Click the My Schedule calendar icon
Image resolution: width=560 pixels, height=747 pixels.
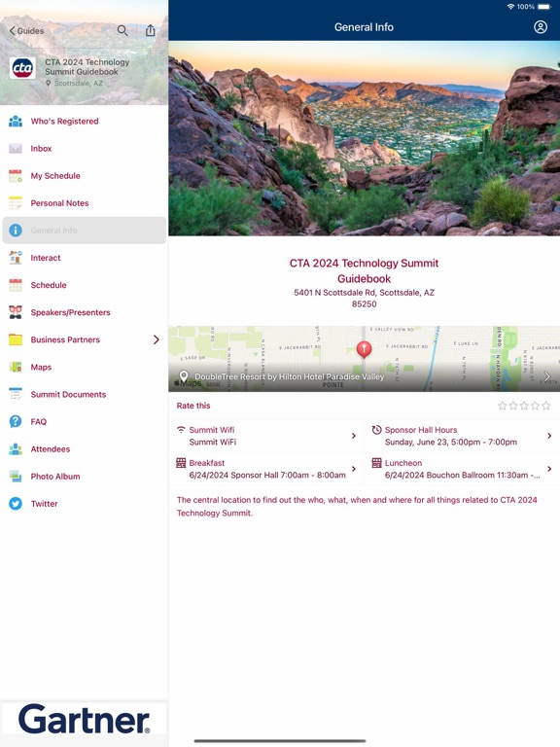point(16,176)
